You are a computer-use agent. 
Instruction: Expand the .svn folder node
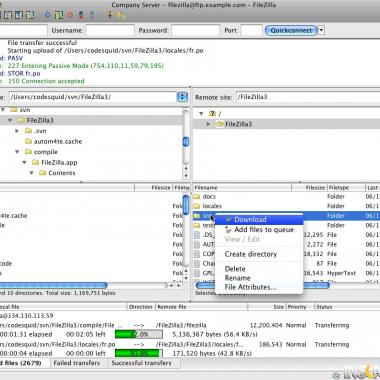point(17,131)
